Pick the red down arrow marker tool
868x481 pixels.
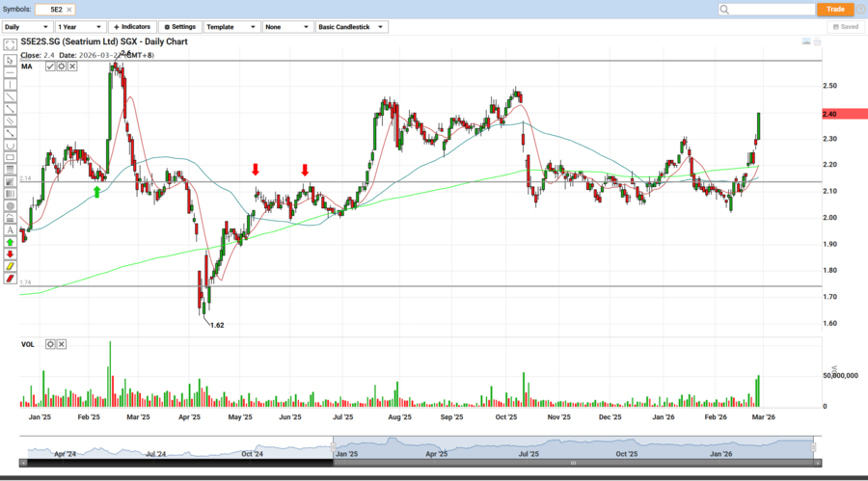tap(10, 254)
